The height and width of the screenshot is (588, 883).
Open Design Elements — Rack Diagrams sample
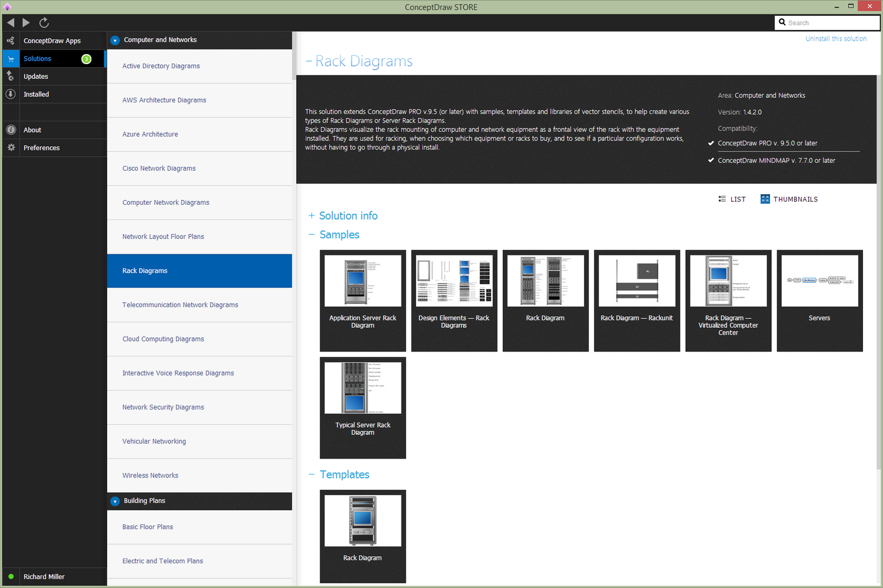454,301
